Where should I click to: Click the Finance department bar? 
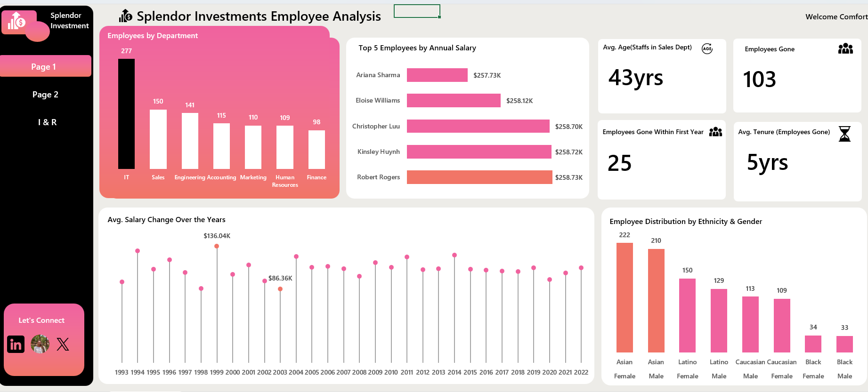316,150
